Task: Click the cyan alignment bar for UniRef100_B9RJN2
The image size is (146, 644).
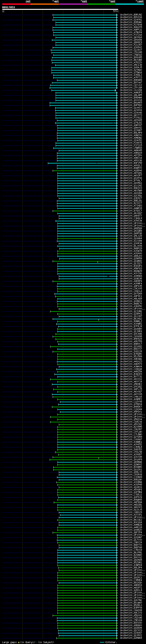Action: point(85,15)
